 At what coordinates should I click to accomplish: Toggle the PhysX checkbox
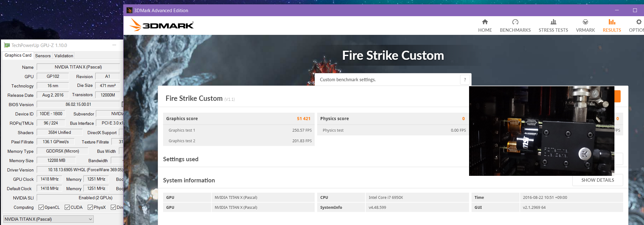click(90, 207)
